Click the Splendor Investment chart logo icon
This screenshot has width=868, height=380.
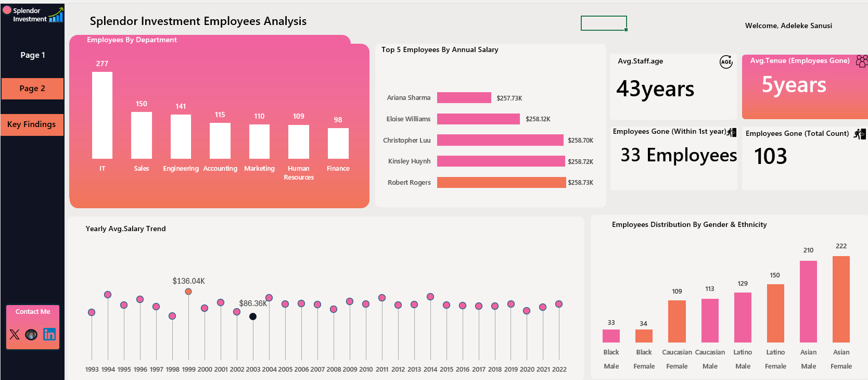pyautogui.click(x=56, y=15)
